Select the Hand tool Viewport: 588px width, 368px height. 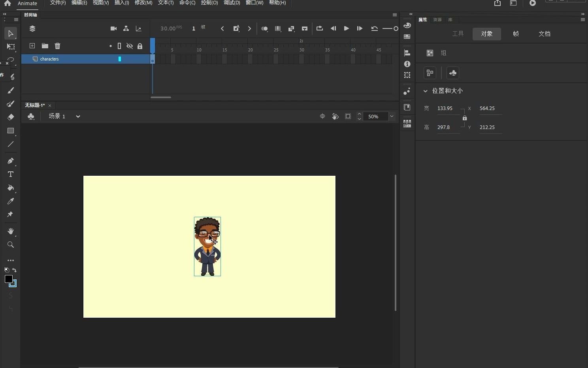point(10,231)
